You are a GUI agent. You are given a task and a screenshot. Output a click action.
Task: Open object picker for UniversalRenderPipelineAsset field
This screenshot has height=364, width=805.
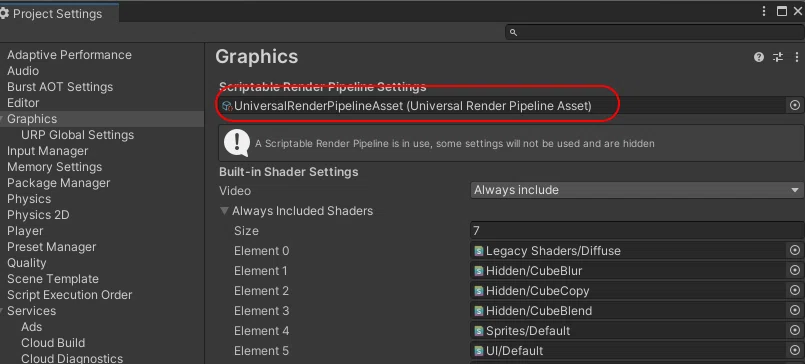[x=795, y=105]
